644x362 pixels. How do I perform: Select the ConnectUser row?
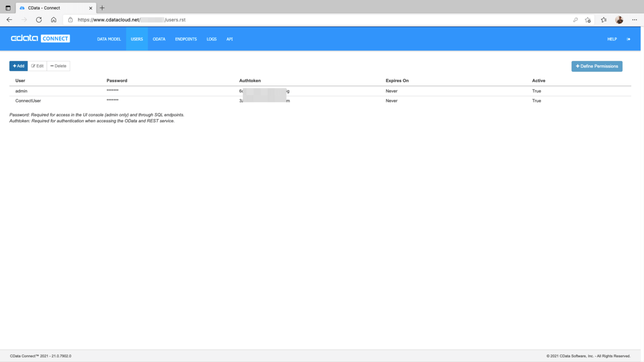click(x=320, y=101)
